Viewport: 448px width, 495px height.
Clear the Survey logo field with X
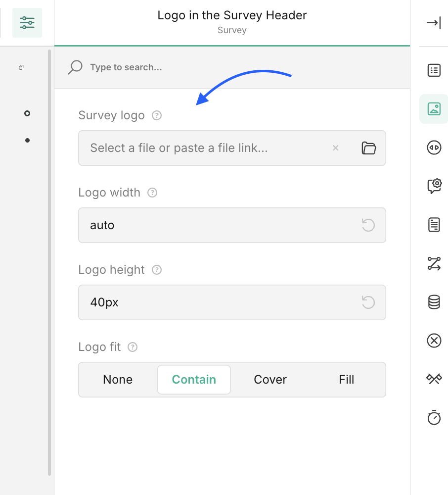point(336,148)
